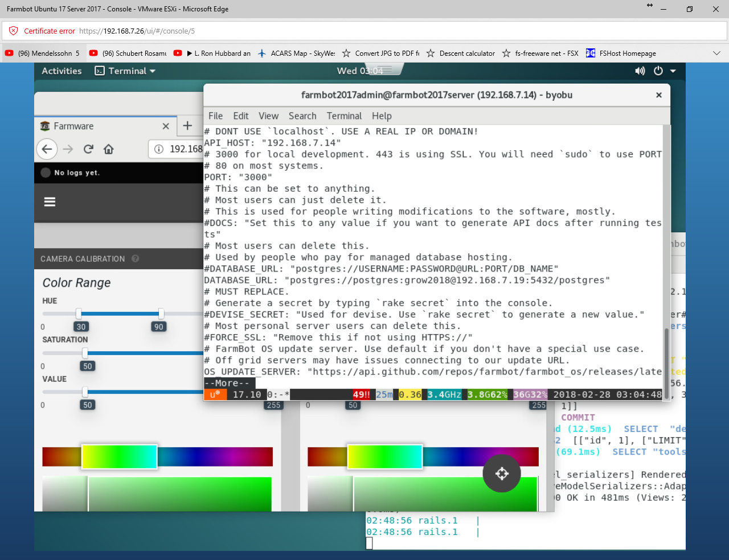The height and width of the screenshot is (560, 729).
Task: Expand the bookmarks bar overflow chevron
Action: tap(716, 53)
